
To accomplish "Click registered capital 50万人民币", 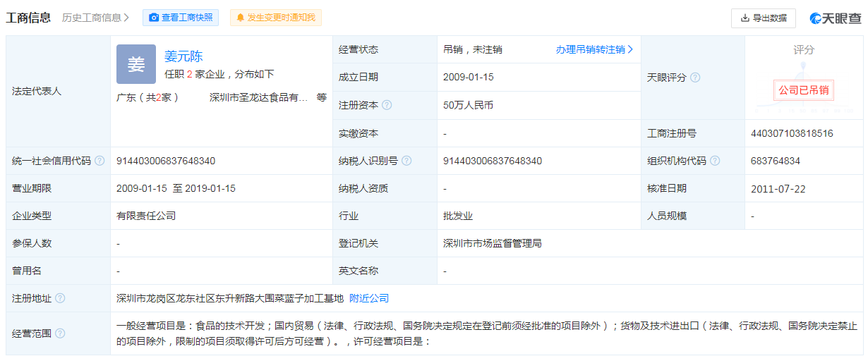I will point(468,105).
